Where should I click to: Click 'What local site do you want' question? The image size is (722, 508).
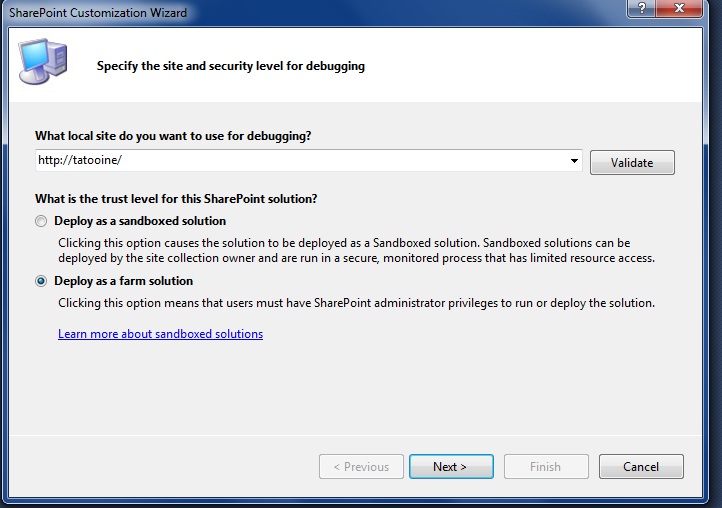tap(173, 136)
